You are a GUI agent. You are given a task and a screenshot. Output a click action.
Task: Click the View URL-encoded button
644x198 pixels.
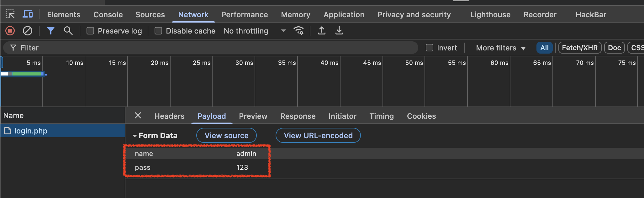pyautogui.click(x=318, y=135)
